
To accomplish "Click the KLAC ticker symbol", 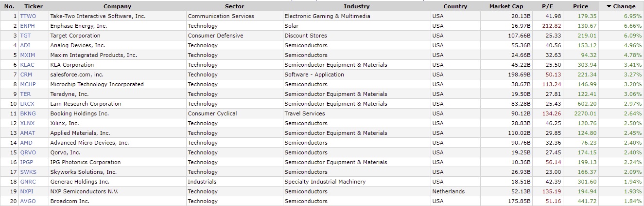I will click(x=28, y=65).
